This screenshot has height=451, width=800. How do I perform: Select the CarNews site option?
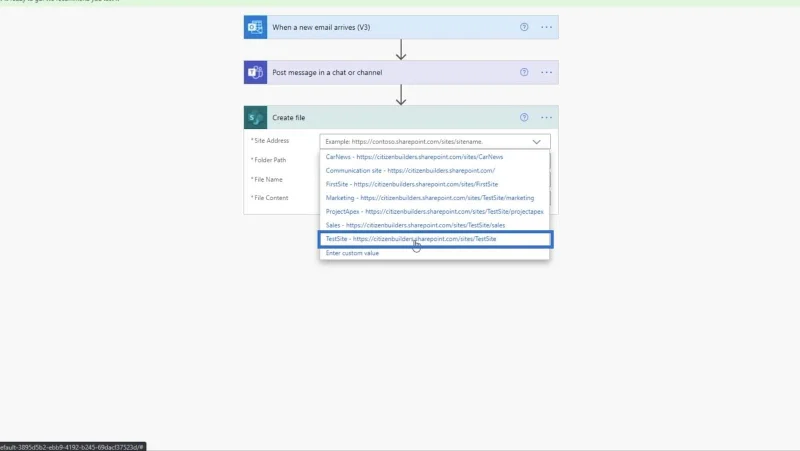point(435,157)
